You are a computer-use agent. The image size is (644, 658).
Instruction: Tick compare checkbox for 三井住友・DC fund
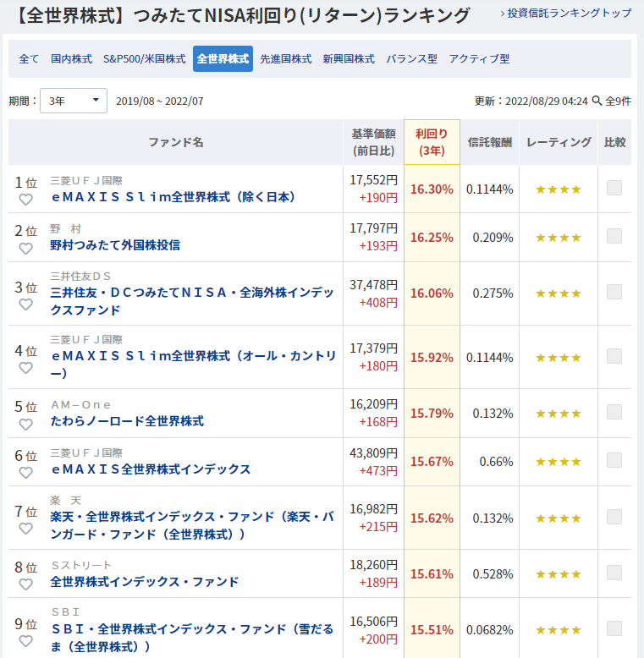tap(614, 292)
